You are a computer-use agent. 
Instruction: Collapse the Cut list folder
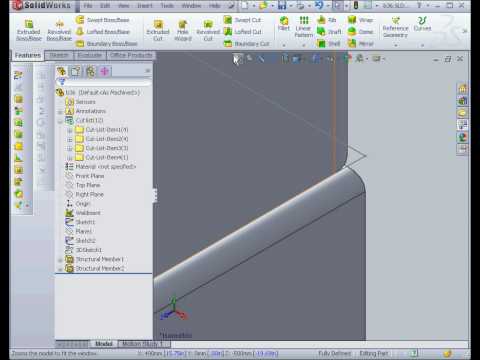[60, 121]
